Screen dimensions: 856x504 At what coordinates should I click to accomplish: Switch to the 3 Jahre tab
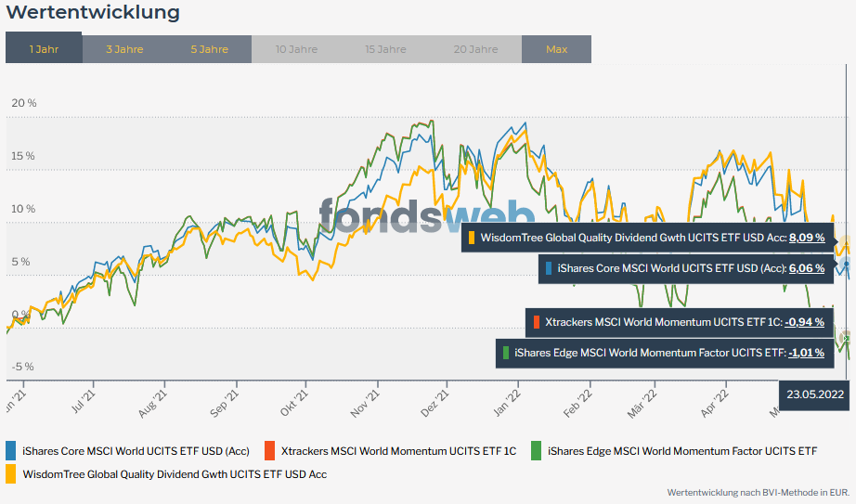(x=124, y=49)
